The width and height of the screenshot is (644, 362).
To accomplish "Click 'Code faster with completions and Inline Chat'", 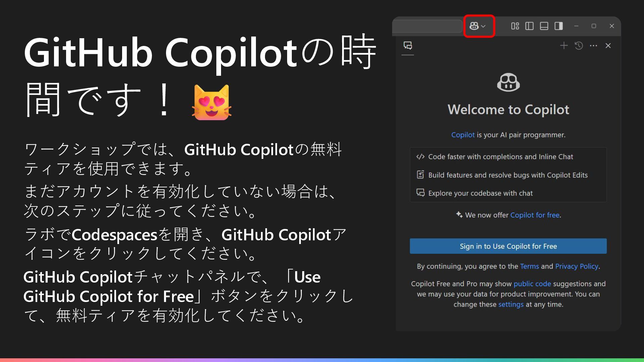I will pos(500,157).
